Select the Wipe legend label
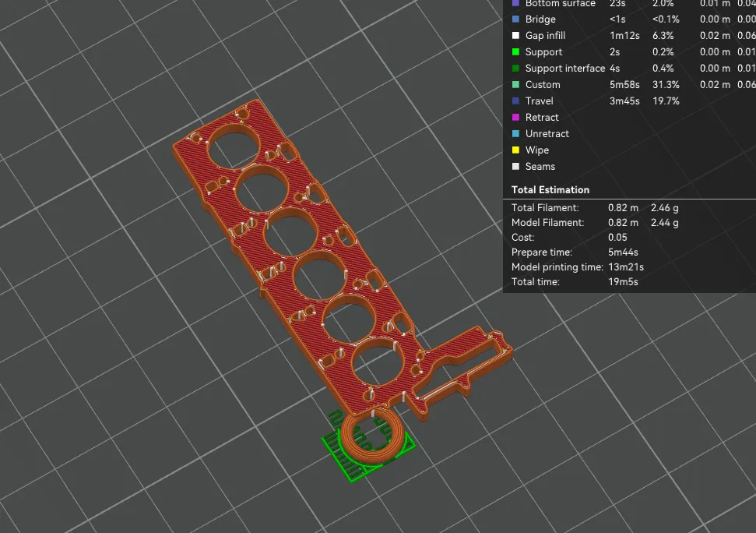Image resolution: width=756 pixels, height=533 pixels. point(536,150)
